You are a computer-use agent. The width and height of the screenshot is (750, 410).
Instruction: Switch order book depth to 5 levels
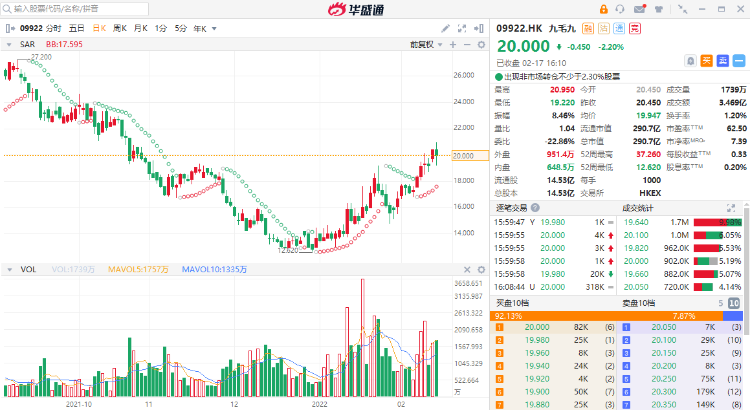coord(720,302)
